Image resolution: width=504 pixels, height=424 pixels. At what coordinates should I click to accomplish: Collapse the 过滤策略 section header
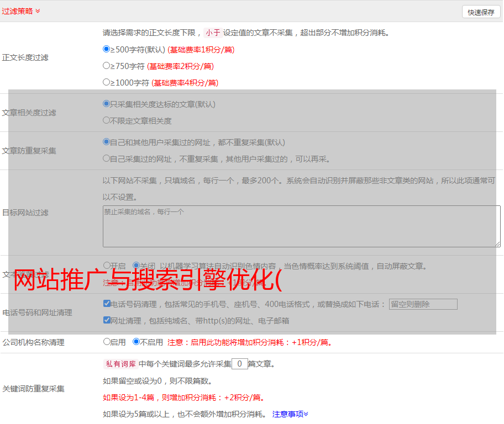21,11
